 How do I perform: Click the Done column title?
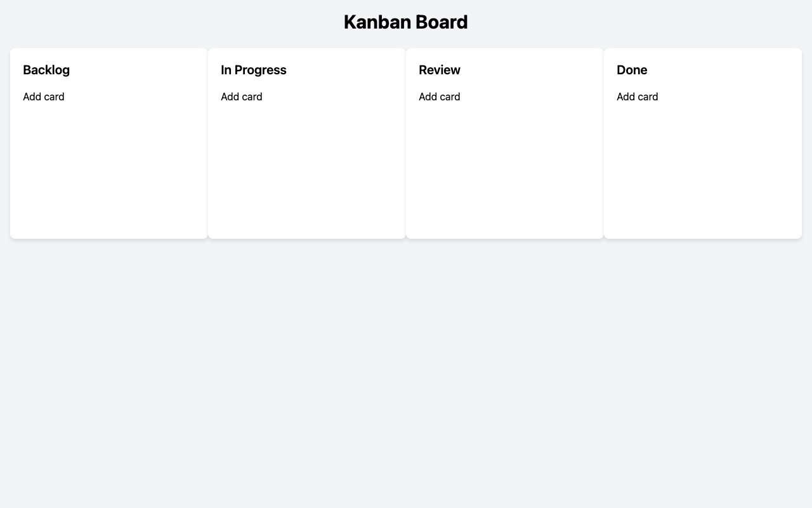[632, 70]
